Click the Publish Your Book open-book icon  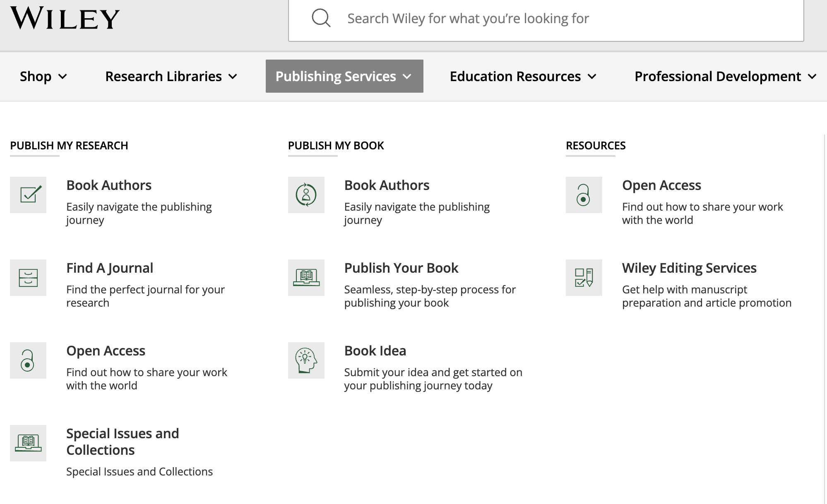[x=306, y=278]
